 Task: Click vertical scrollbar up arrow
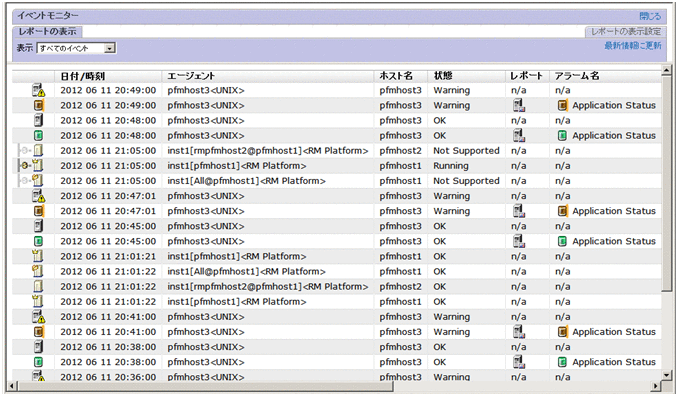[666, 70]
